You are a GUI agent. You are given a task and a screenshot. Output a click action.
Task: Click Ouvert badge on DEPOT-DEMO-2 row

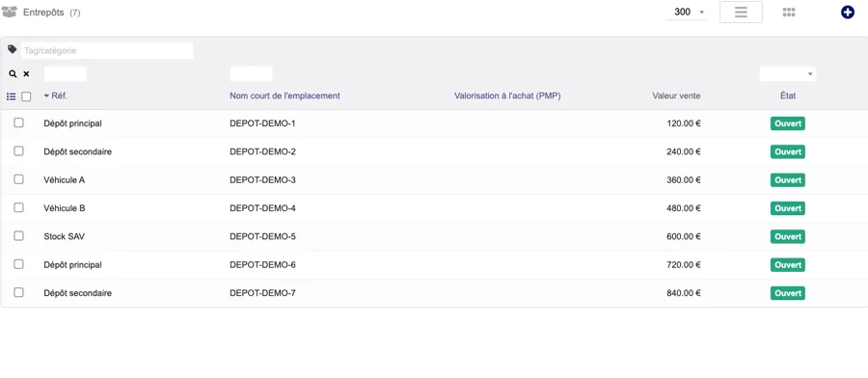pos(788,151)
